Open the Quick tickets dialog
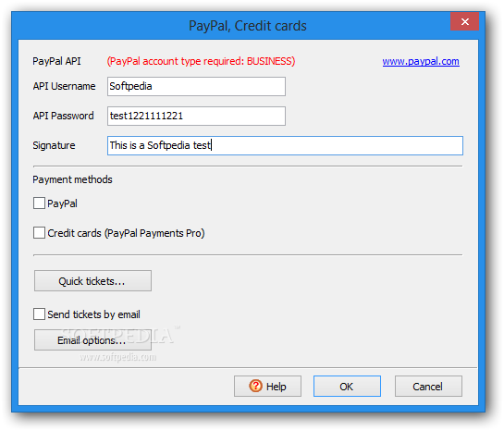The height and width of the screenshot is (431, 504). pos(92,281)
